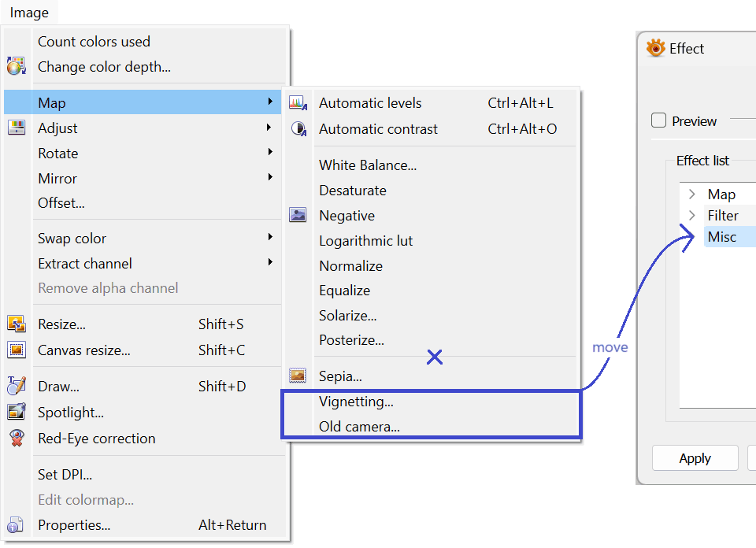756x548 pixels.
Task: Click the Spotlight icon
Action: coord(17,412)
